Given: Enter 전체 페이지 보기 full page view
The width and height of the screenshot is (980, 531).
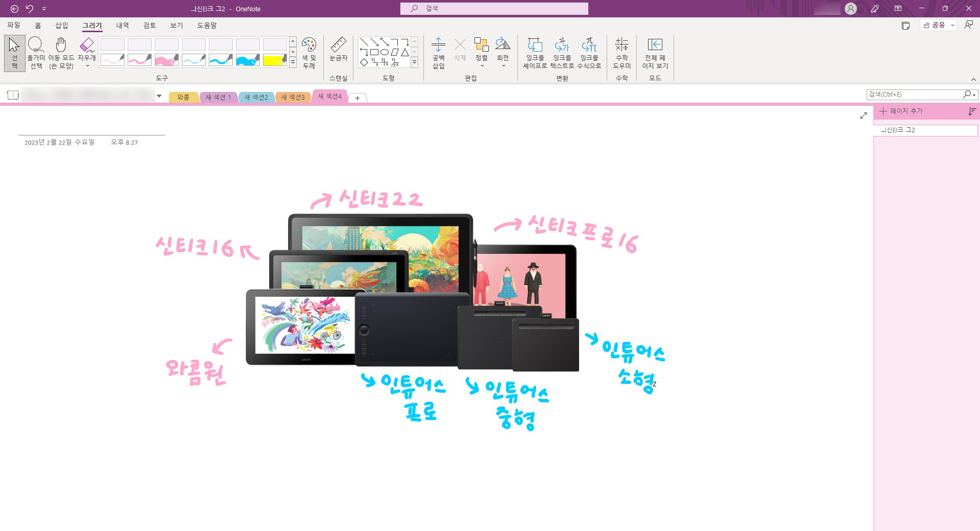Looking at the screenshot, I should [x=655, y=53].
